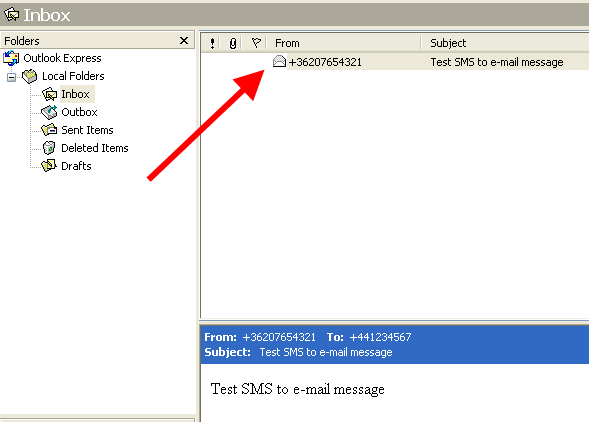The width and height of the screenshot is (589, 422).
Task: Click the Inbox icon in title banner
Action: coord(12,15)
